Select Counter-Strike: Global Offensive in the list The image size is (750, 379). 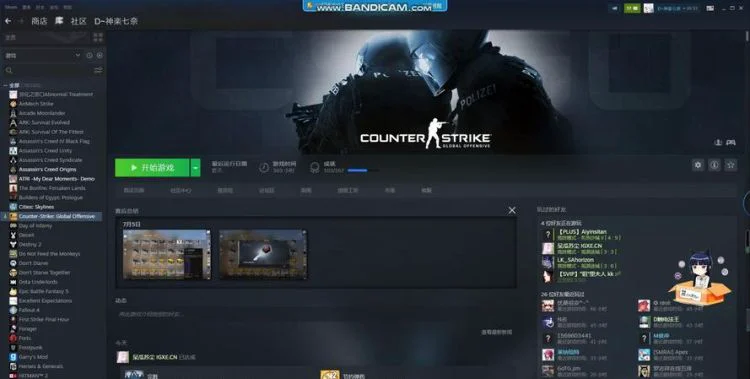(x=51, y=216)
